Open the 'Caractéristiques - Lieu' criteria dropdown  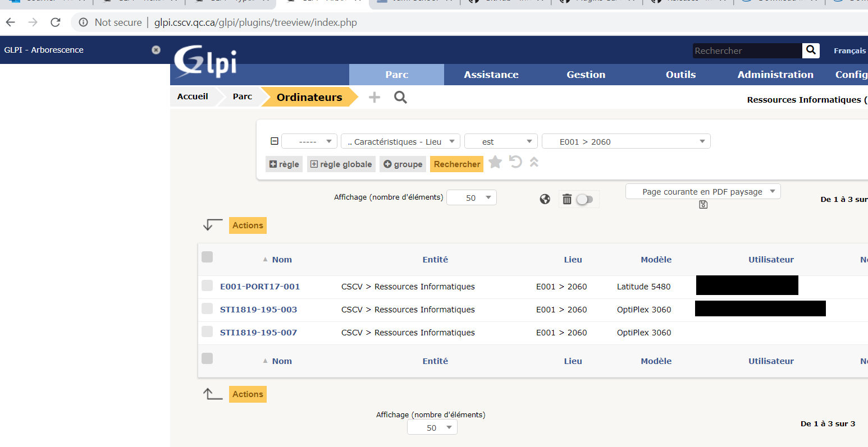point(400,141)
